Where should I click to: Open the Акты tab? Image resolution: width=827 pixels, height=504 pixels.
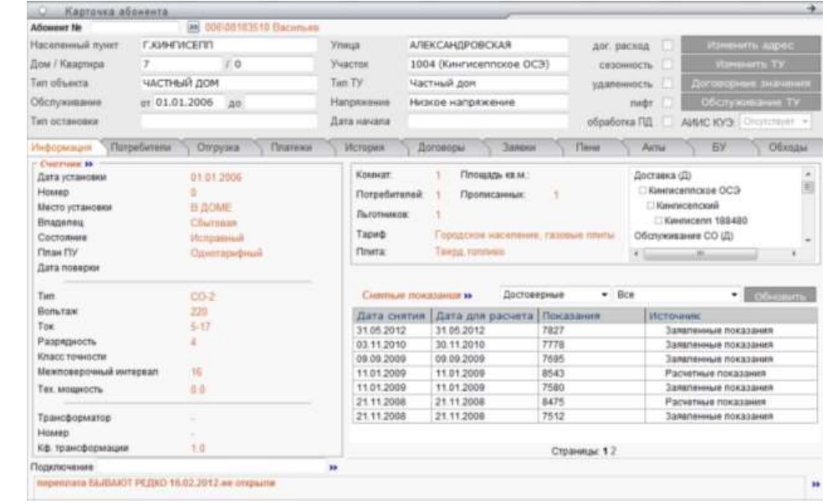(x=653, y=148)
